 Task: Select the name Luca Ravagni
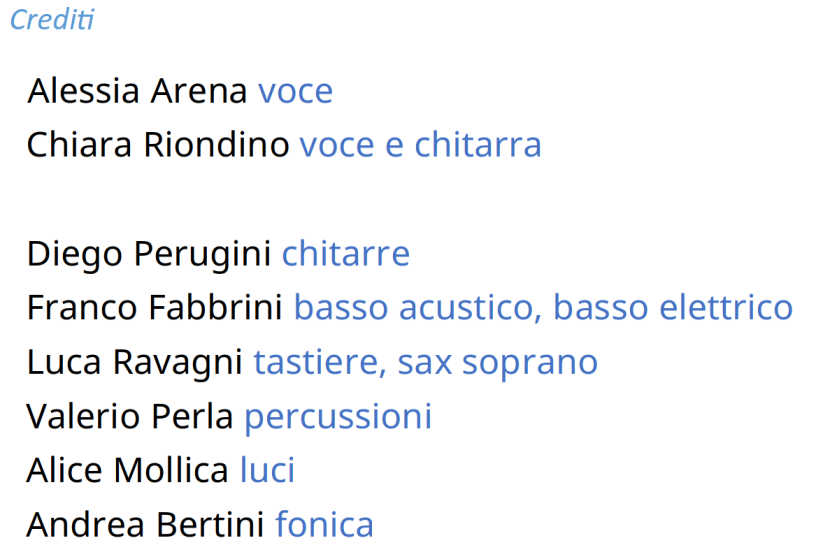135,363
